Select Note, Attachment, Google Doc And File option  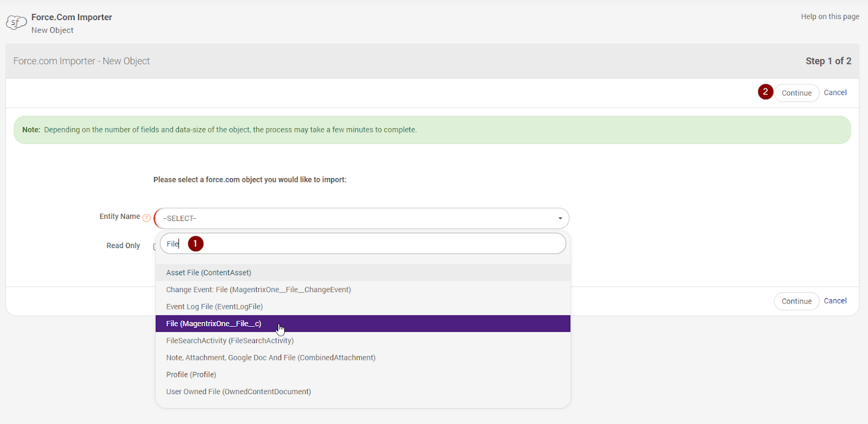coord(363,357)
